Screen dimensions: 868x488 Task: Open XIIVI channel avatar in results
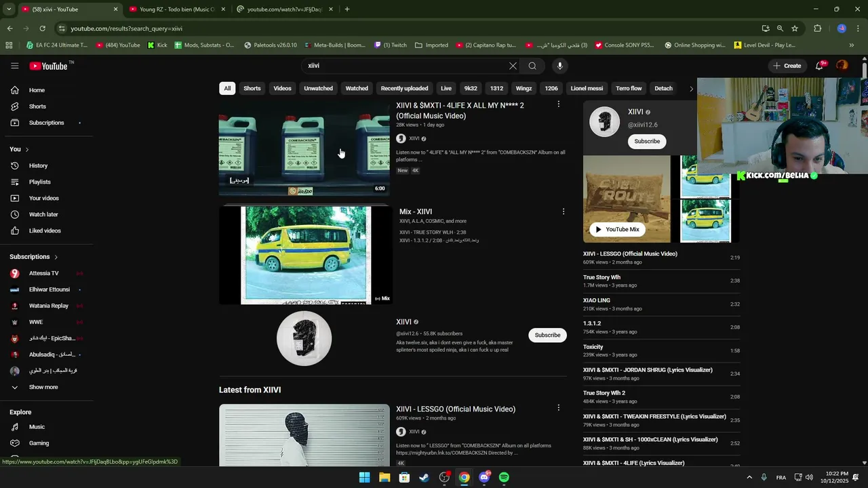(x=304, y=338)
